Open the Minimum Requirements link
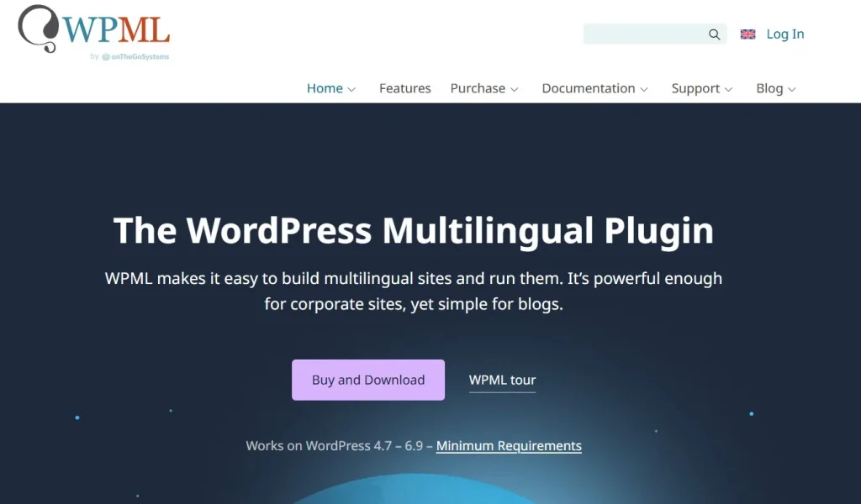 click(x=509, y=446)
